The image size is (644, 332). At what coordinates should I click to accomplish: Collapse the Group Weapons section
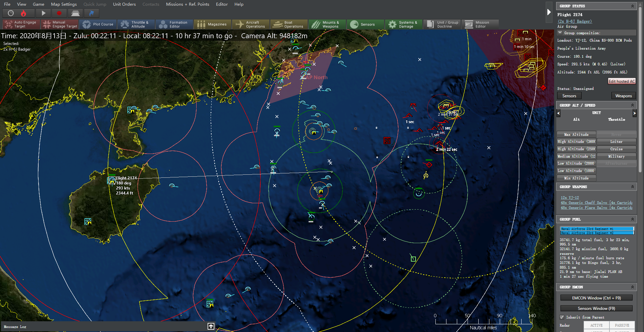coord(633,187)
